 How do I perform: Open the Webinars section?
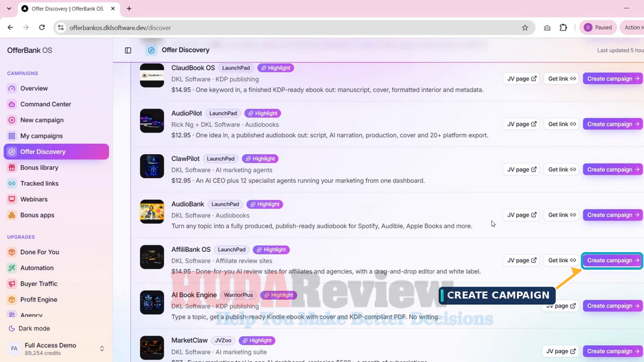click(x=56, y=199)
